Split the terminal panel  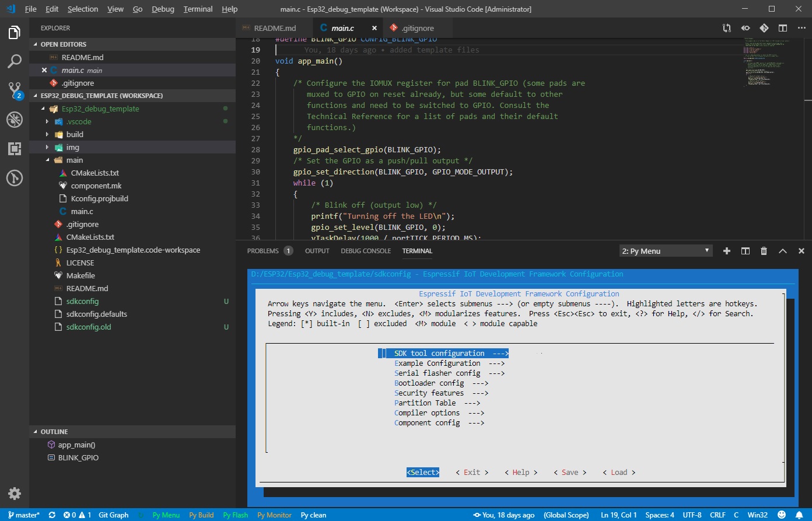click(745, 251)
